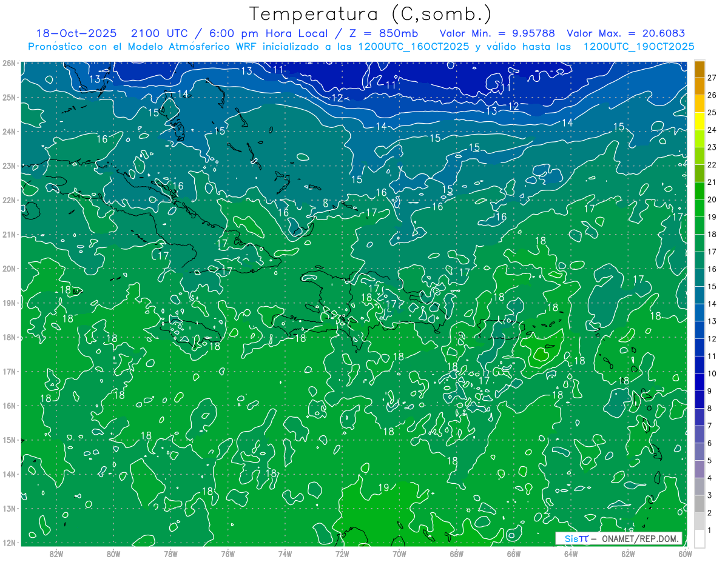
Task: Click the '21N' latitude axis label
Action: pyautogui.click(x=8, y=235)
